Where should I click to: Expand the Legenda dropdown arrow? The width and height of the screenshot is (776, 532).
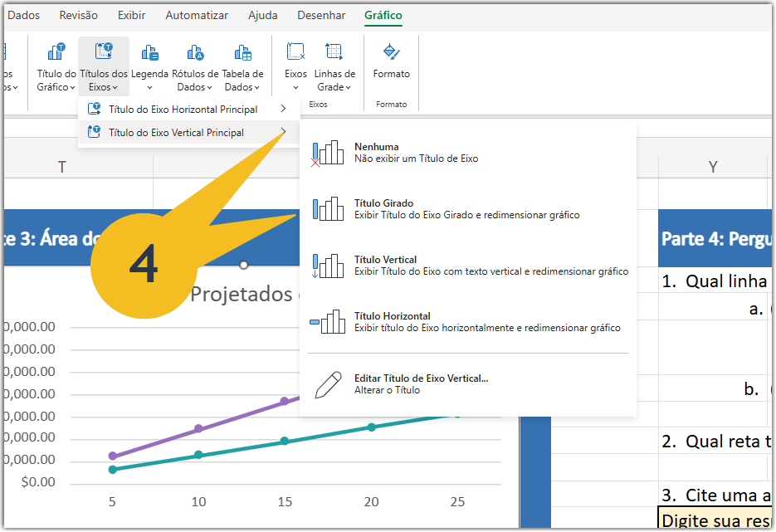[x=149, y=88]
